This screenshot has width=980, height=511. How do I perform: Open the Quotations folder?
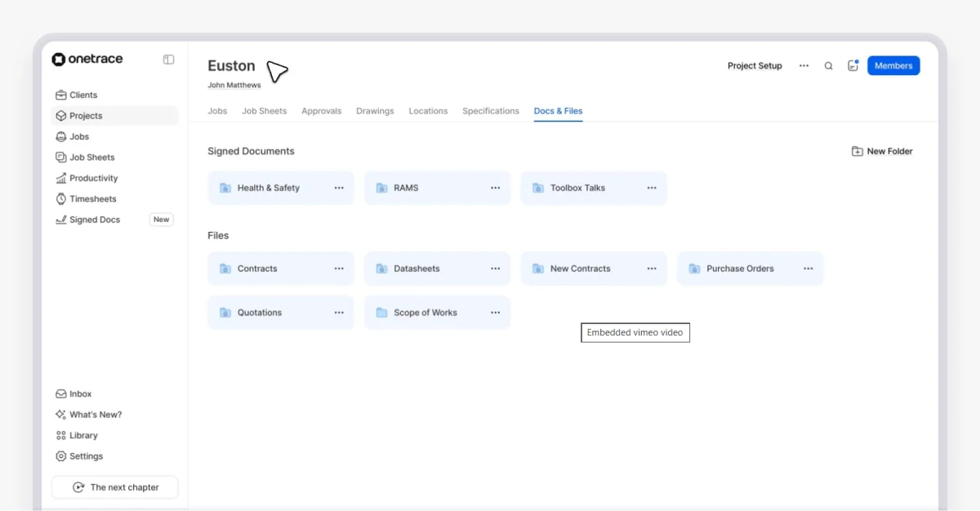tap(281, 313)
